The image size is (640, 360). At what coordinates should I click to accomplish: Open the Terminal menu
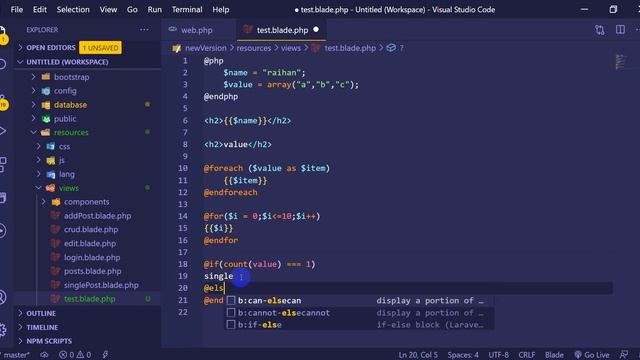tap(187, 9)
